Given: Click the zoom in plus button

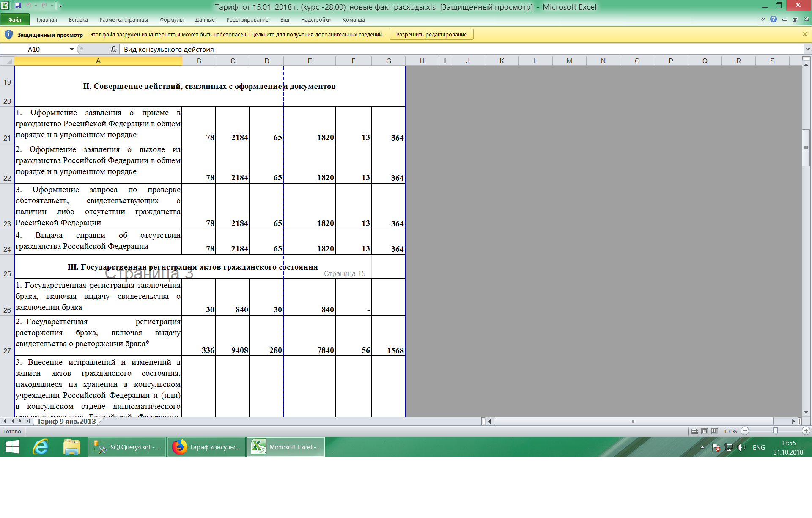Looking at the screenshot, I should coord(806,431).
